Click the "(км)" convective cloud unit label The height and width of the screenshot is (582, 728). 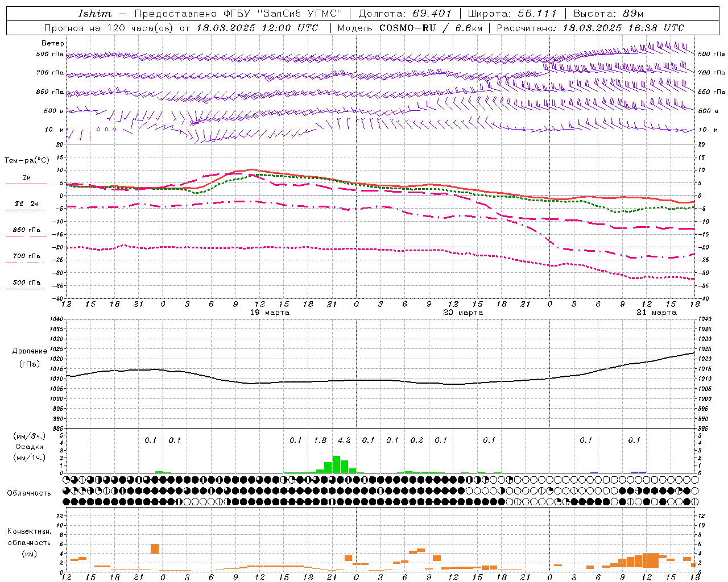coord(30,554)
